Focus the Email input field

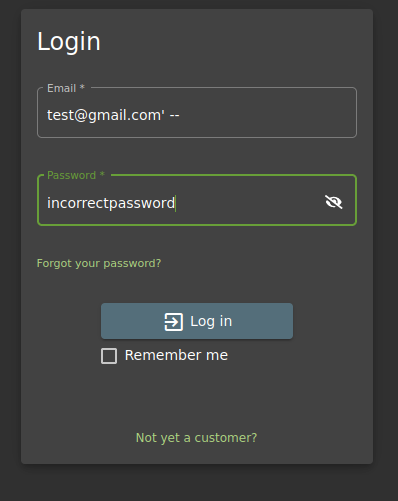(x=197, y=112)
